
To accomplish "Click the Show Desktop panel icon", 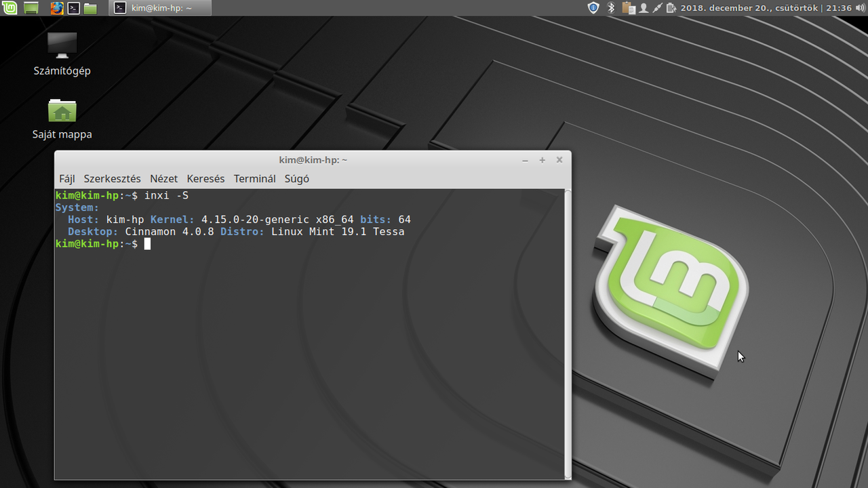I will (x=31, y=8).
